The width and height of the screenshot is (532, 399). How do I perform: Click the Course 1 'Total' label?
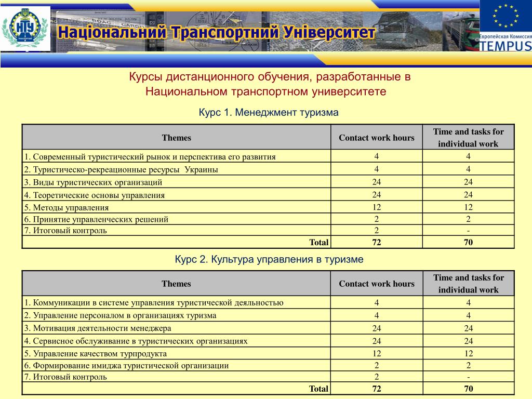click(319, 242)
